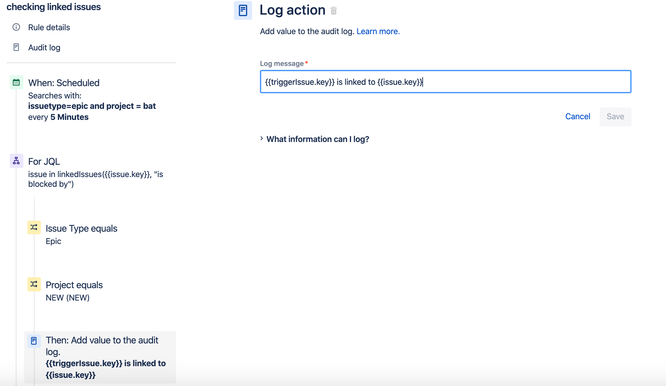The image size is (666, 386).
Task: Click the audit log action icon in rule chain
Action: (34, 341)
